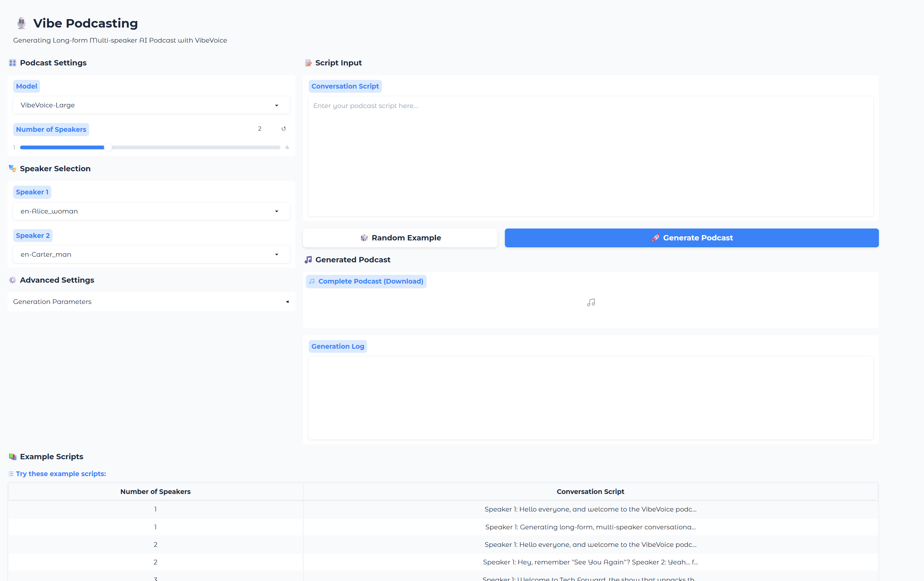Click the theater masks icon by Speaker Selection
This screenshot has width=924, height=581.
click(x=13, y=168)
